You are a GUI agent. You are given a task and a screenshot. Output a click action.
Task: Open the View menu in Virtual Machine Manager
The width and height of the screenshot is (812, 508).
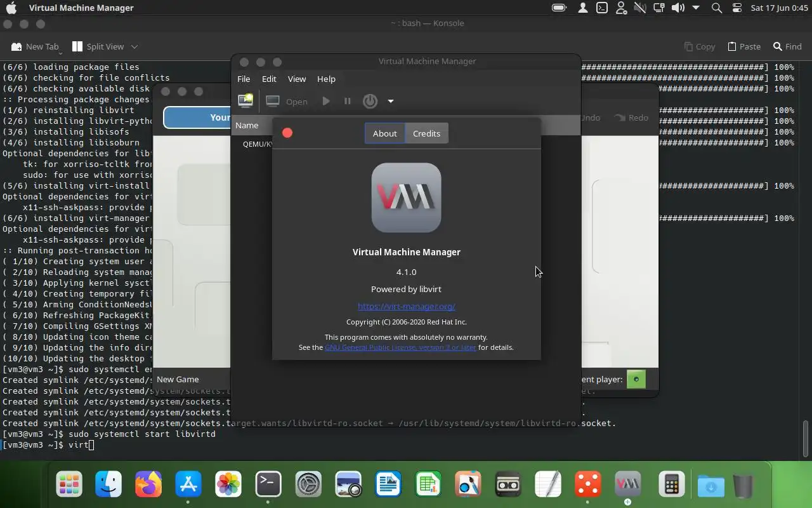(297, 79)
